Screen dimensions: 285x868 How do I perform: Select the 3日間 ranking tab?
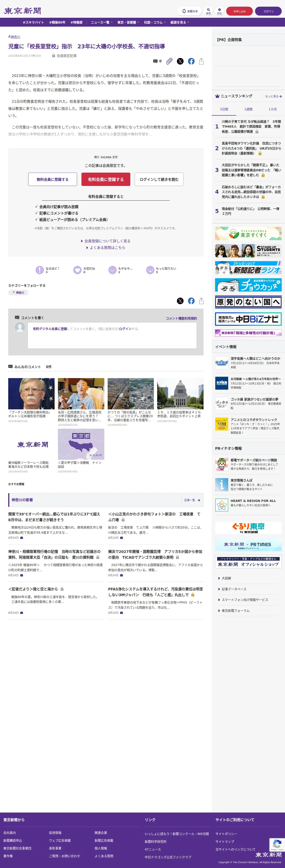point(224,109)
